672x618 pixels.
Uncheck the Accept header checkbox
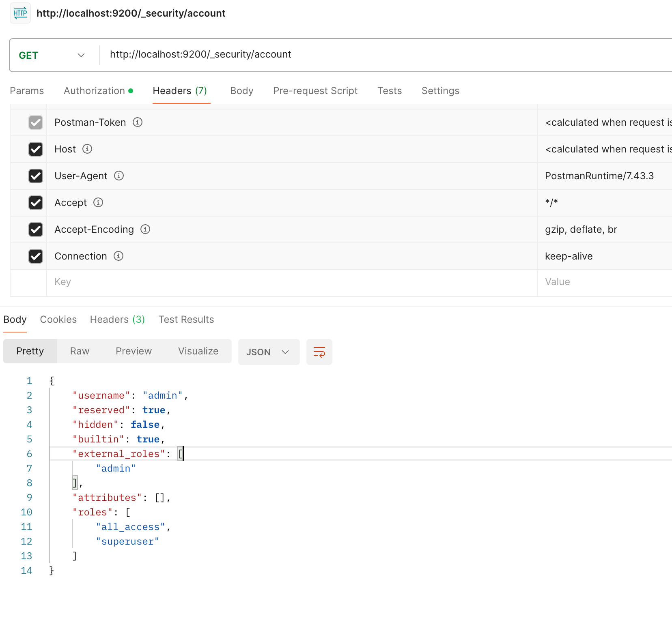pos(36,203)
